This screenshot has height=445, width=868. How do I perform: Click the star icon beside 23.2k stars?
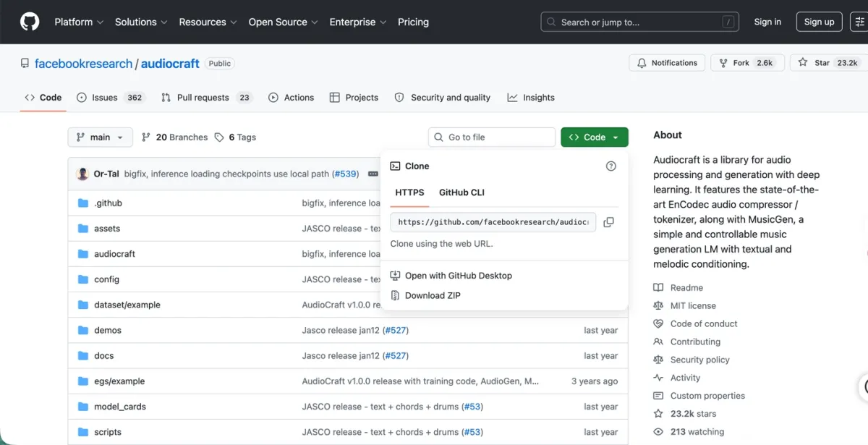[x=658, y=414]
